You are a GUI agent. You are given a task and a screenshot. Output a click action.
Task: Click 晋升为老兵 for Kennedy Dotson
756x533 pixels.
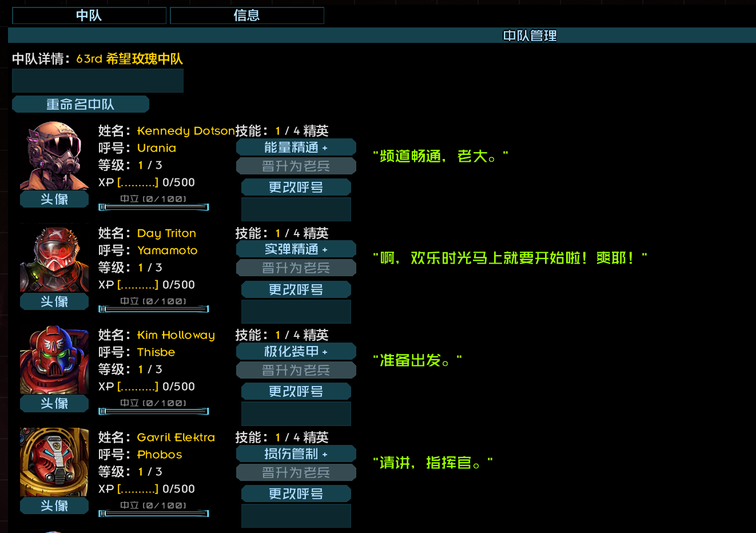(x=296, y=166)
